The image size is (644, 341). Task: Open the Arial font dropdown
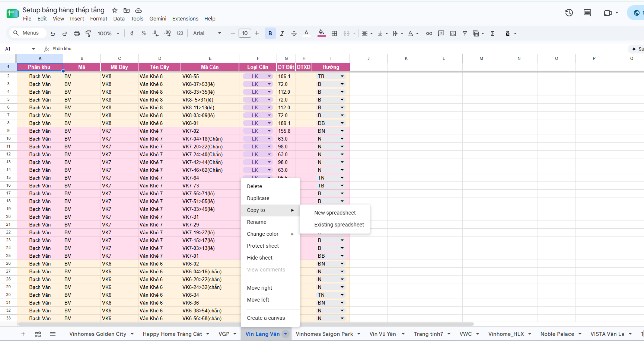point(207,33)
